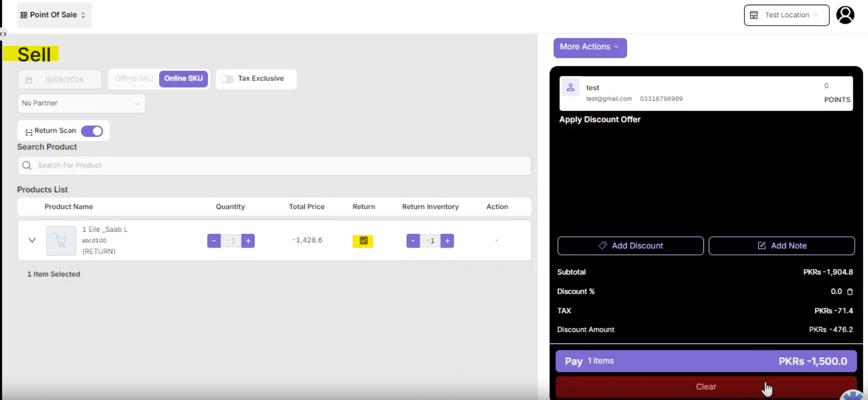The height and width of the screenshot is (400, 868).
Task: Click the sidebar collapse arrows icon
Action: click(3, 34)
